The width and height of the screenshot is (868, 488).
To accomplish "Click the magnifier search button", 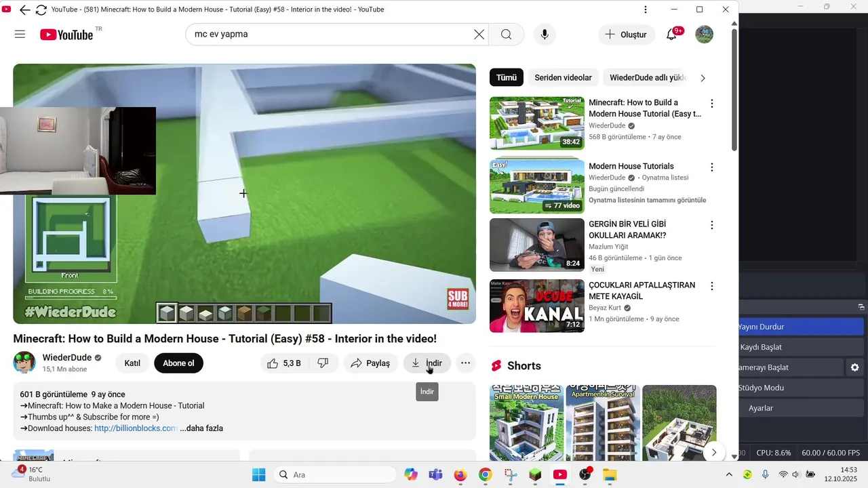I will point(507,35).
